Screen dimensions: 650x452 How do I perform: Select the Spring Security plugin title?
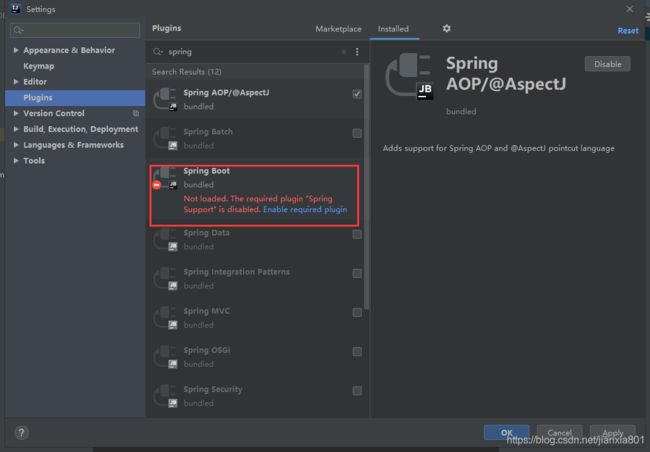point(213,389)
